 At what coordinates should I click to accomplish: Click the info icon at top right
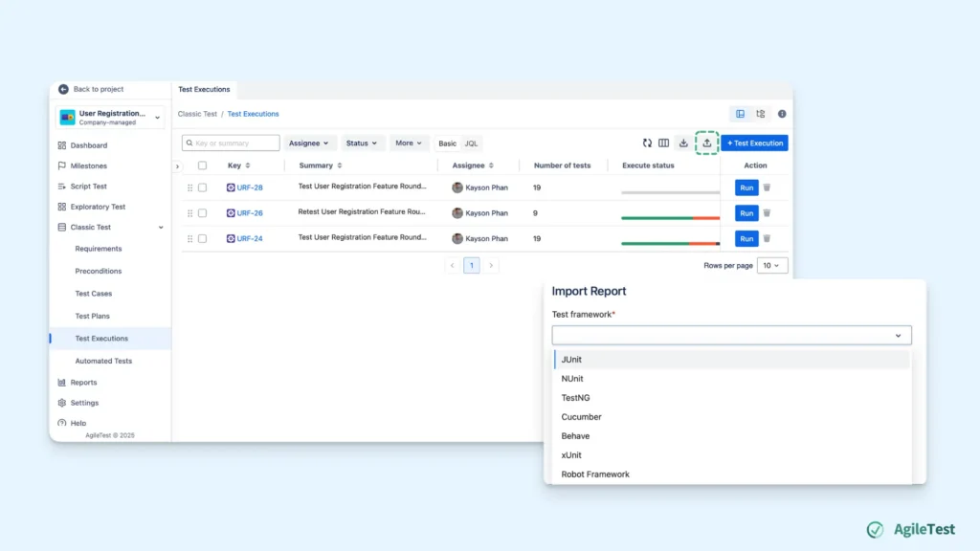[x=782, y=114]
